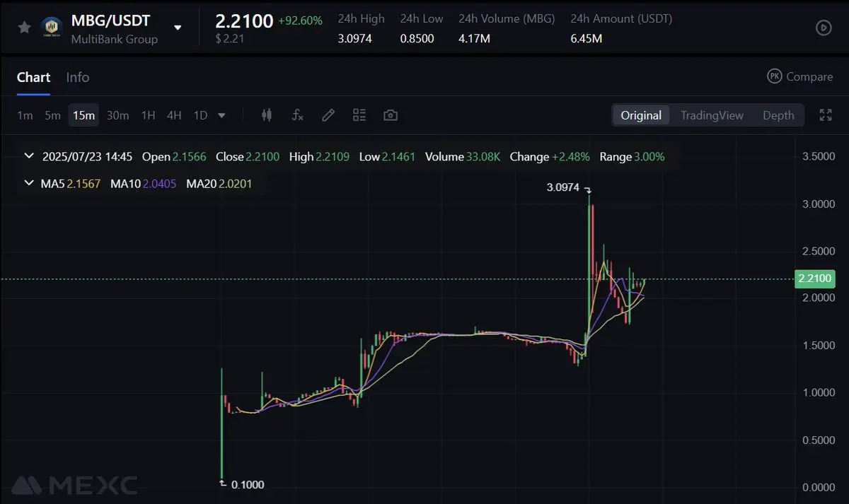This screenshot has height=504, width=849.
Task: Click the MA20 2.0201 indicator label
Action: [x=219, y=184]
